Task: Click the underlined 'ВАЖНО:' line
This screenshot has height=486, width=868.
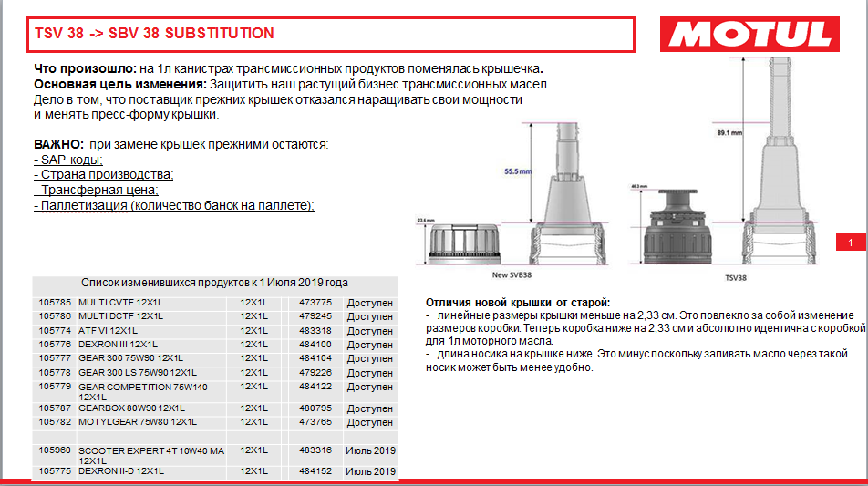Action: tap(181, 144)
